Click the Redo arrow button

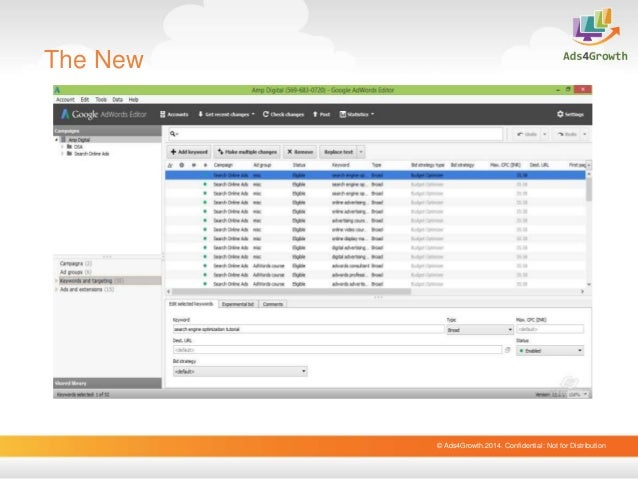pyautogui.click(x=567, y=134)
